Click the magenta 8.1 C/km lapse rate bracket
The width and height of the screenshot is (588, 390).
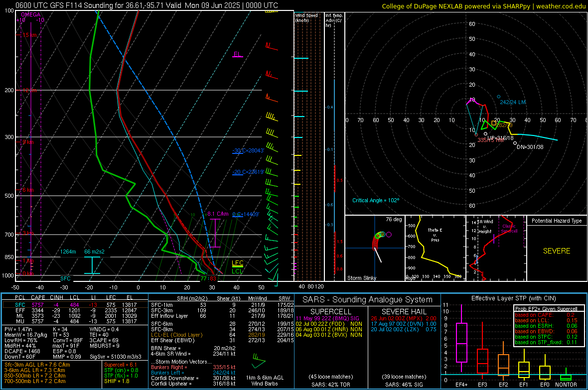tap(215, 233)
